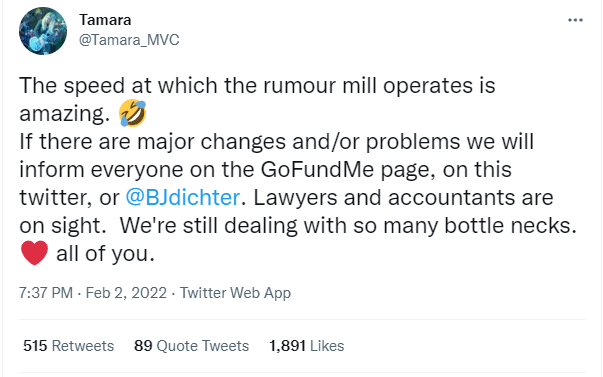Visit the @Tamara_MVC handle
The width and height of the screenshot is (603, 377).
click(129, 40)
